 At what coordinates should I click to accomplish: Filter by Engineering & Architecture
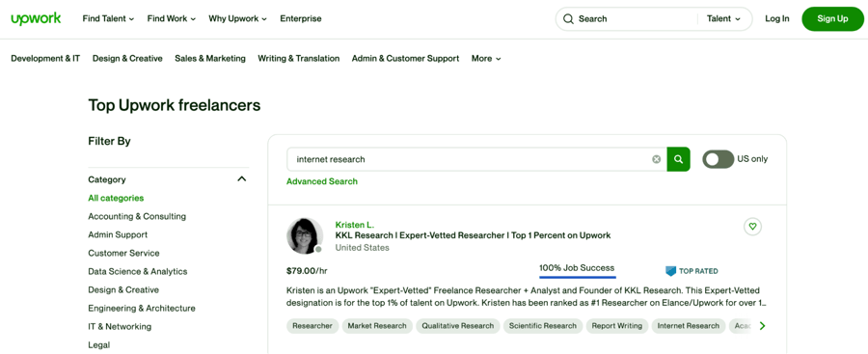(142, 308)
